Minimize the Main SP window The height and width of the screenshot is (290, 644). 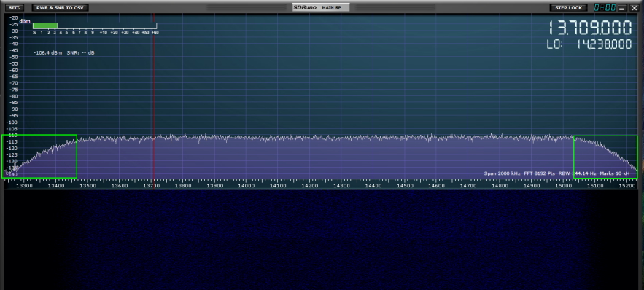point(623,8)
